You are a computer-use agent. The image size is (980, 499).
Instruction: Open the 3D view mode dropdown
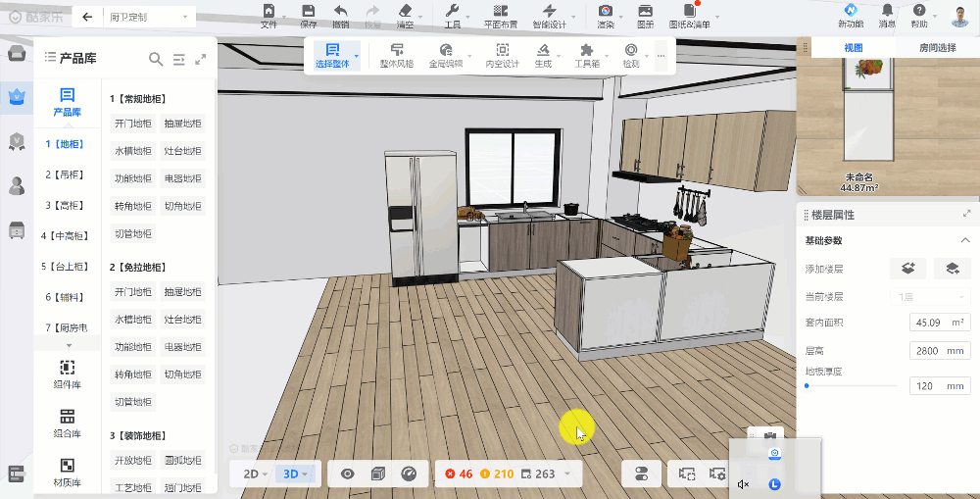(x=296, y=474)
